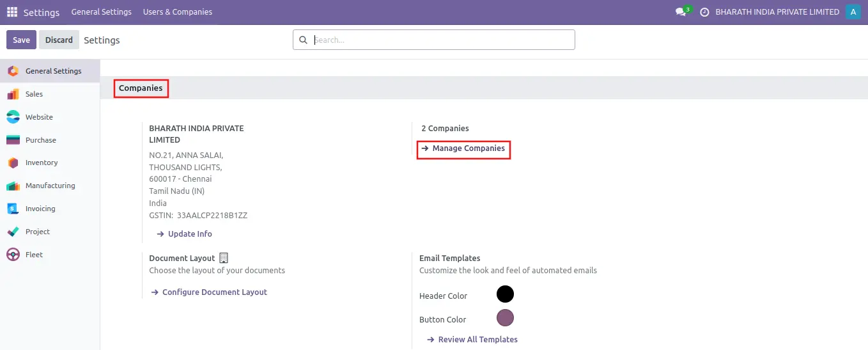868x350 pixels.
Task: Click the Purchase app icon
Action: 13,140
